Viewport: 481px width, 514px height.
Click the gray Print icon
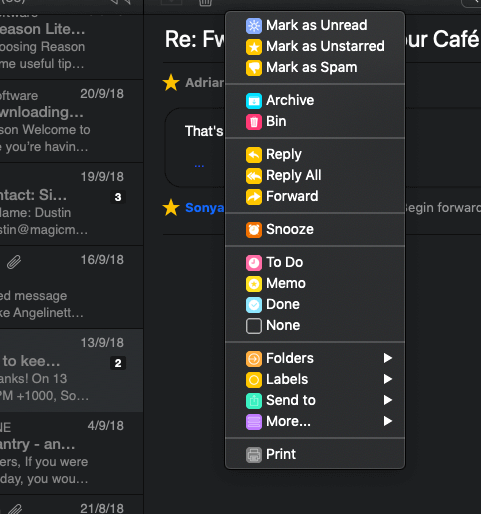click(254, 455)
